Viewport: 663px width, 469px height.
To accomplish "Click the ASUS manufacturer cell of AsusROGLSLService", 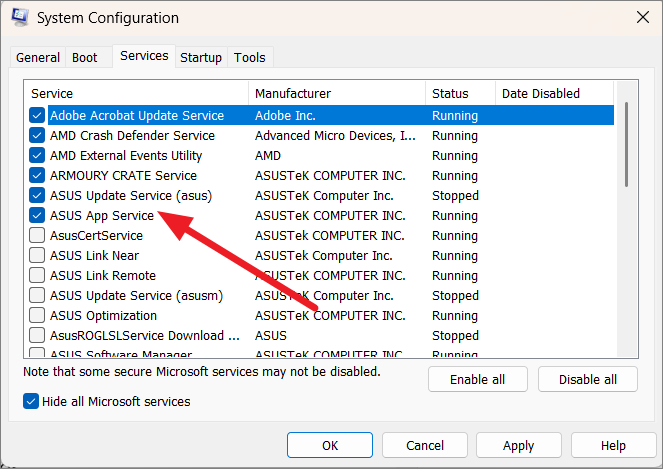I will pos(271,336).
